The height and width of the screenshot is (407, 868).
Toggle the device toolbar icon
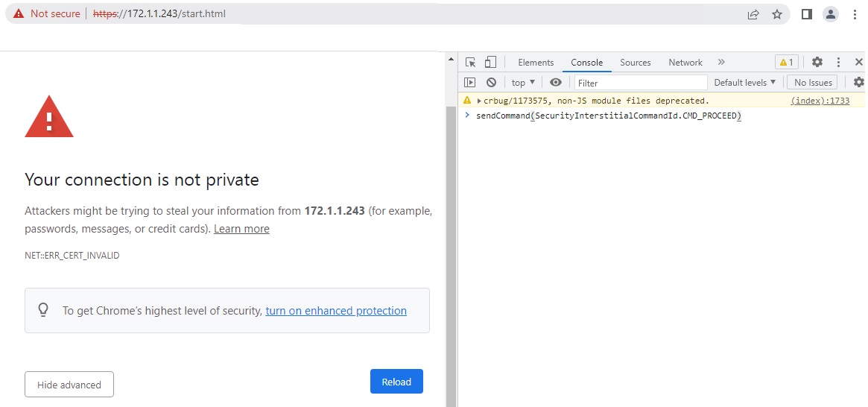click(490, 63)
